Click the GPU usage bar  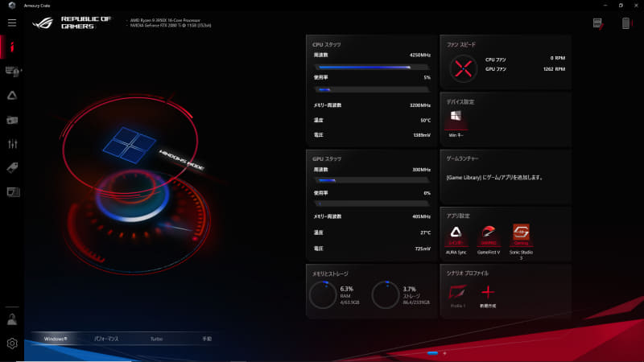pyautogui.click(x=372, y=204)
